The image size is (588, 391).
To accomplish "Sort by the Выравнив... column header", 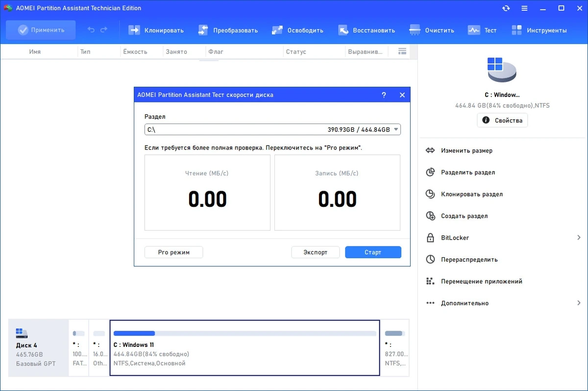I will (365, 51).
